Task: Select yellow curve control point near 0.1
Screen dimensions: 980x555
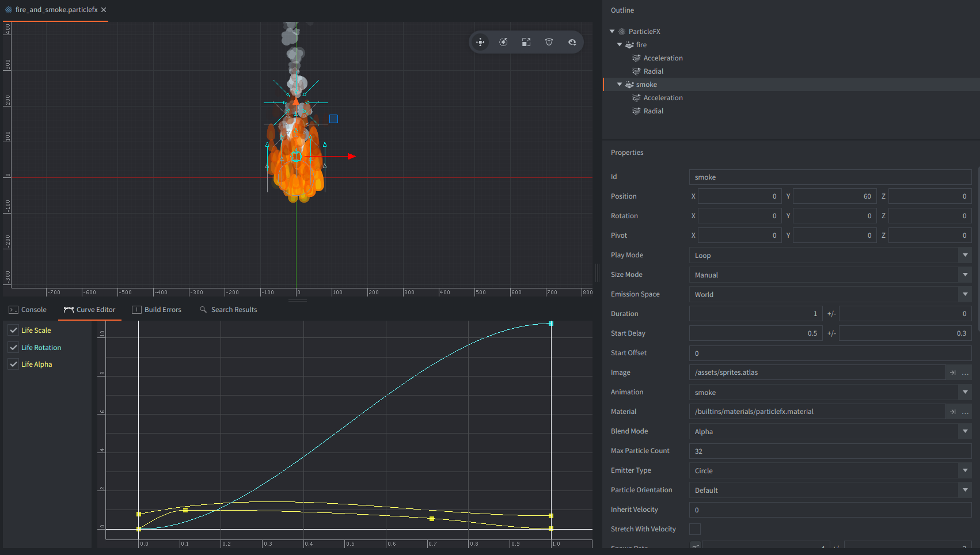Action: pyautogui.click(x=185, y=510)
